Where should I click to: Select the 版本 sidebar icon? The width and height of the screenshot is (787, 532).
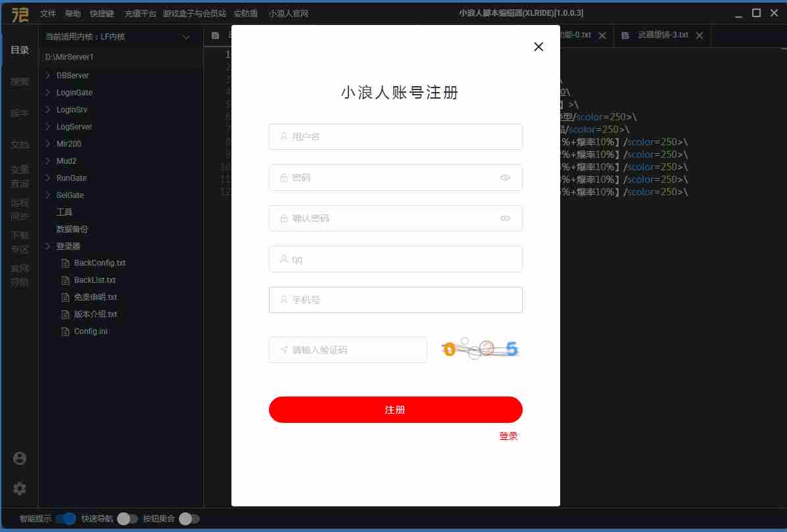tap(19, 112)
